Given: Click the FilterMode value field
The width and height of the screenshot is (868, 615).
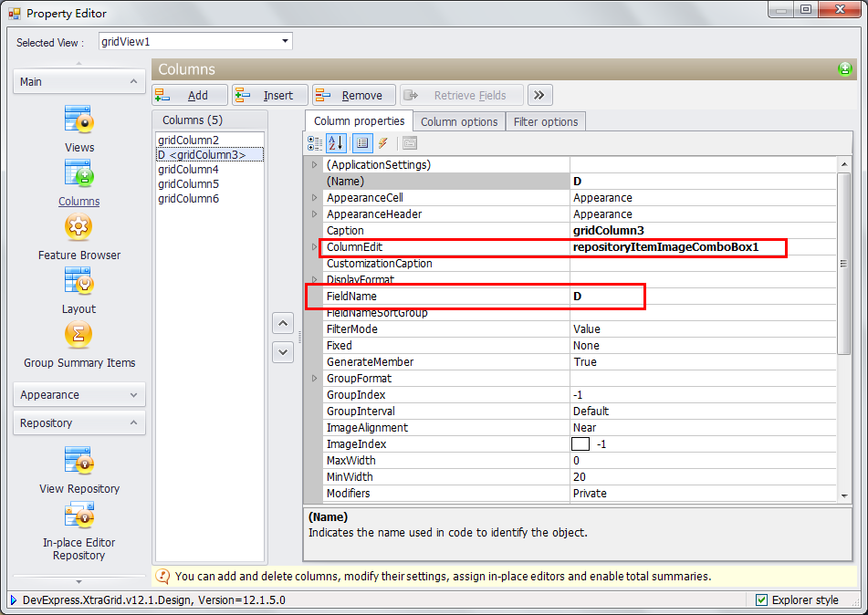Looking at the screenshot, I should pyautogui.click(x=703, y=329).
